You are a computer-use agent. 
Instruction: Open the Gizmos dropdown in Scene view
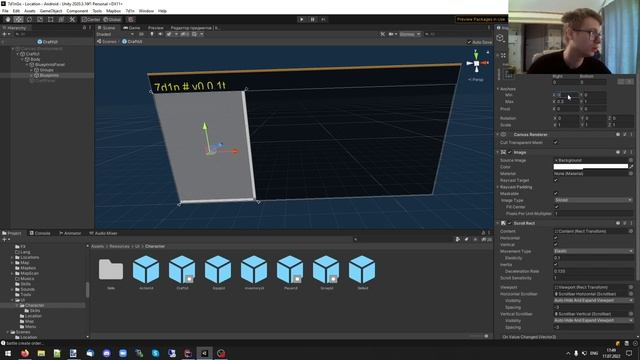409,34
